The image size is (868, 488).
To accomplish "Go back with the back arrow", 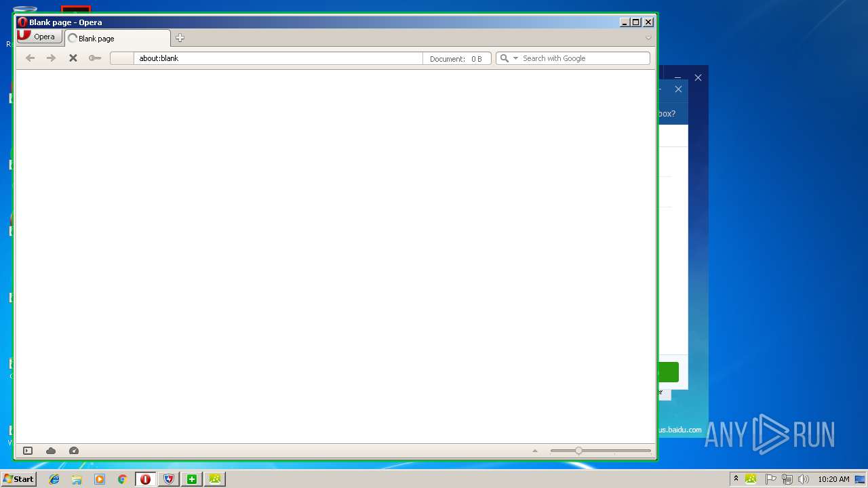I will [30, 58].
